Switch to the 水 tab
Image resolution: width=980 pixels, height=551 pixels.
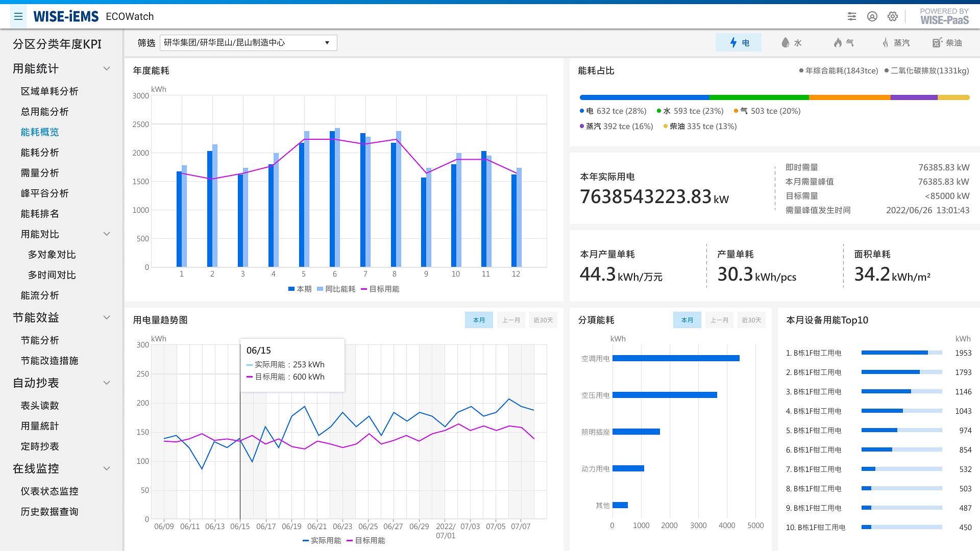[791, 43]
